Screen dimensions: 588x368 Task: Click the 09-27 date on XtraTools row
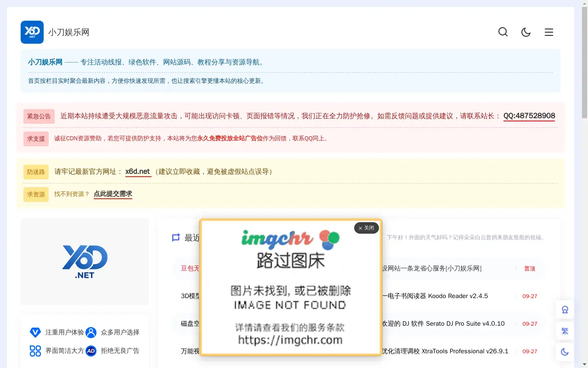(530, 351)
